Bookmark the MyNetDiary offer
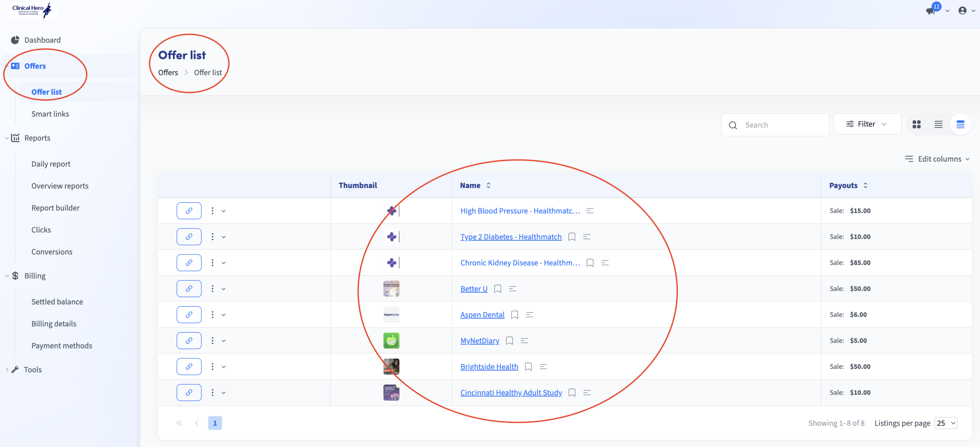The height and width of the screenshot is (447, 980). (510, 341)
